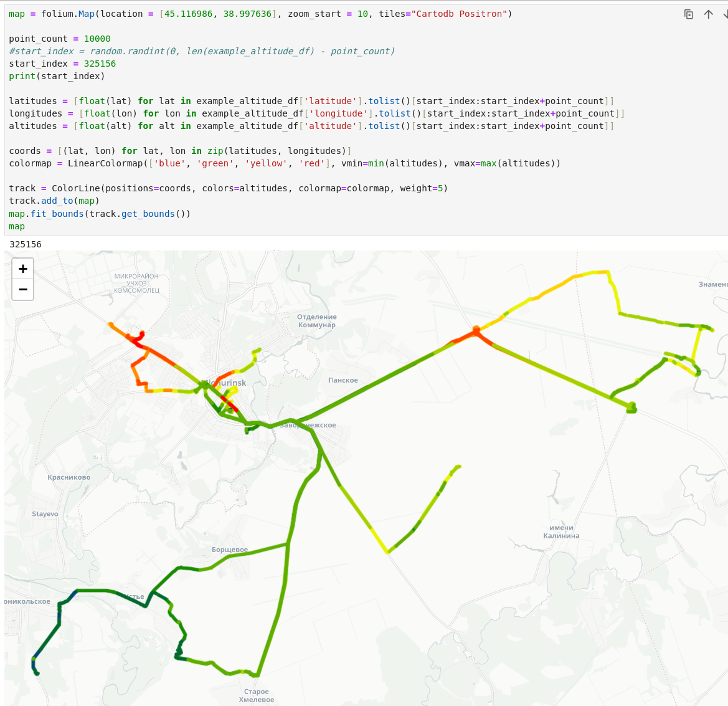The image size is (728, 706).
Task: Click the 'coords =' zip comprehension line
Action: [x=180, y=151]
